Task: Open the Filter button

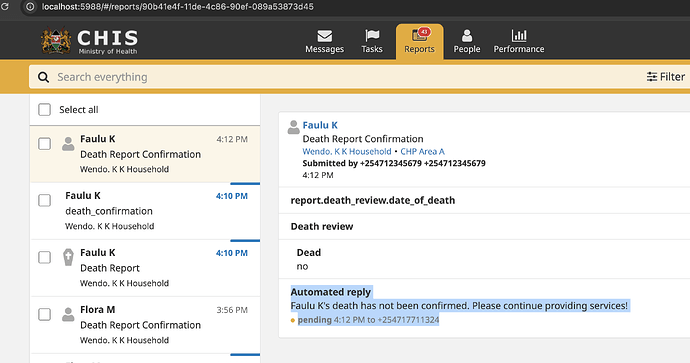Action: pos(666,77)
